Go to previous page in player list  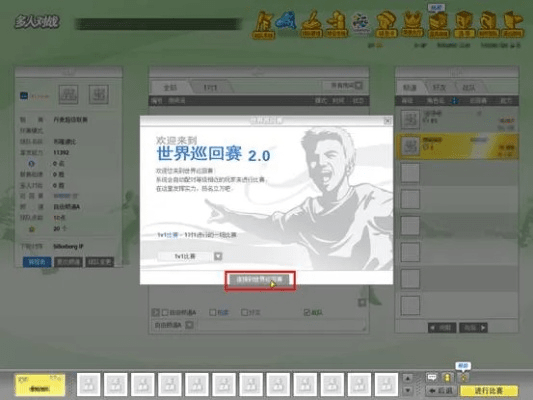(442, 328)
